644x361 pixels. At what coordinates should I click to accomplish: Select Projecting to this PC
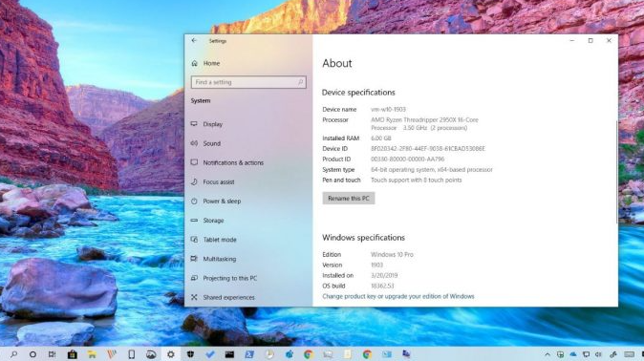pyautogui.click(x=230, y=278)
